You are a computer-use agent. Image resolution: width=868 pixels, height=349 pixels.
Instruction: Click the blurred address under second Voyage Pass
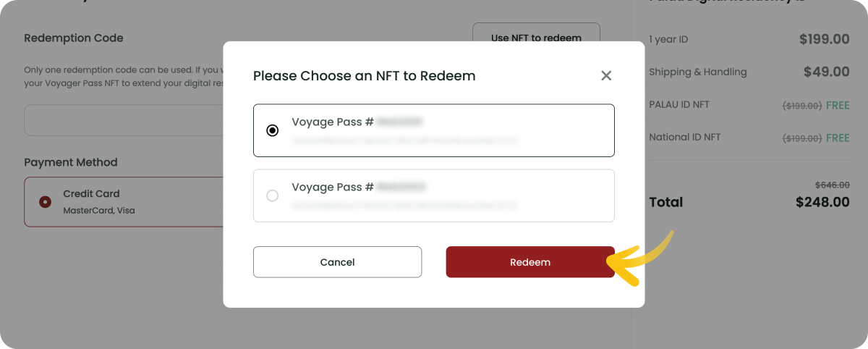404,206
